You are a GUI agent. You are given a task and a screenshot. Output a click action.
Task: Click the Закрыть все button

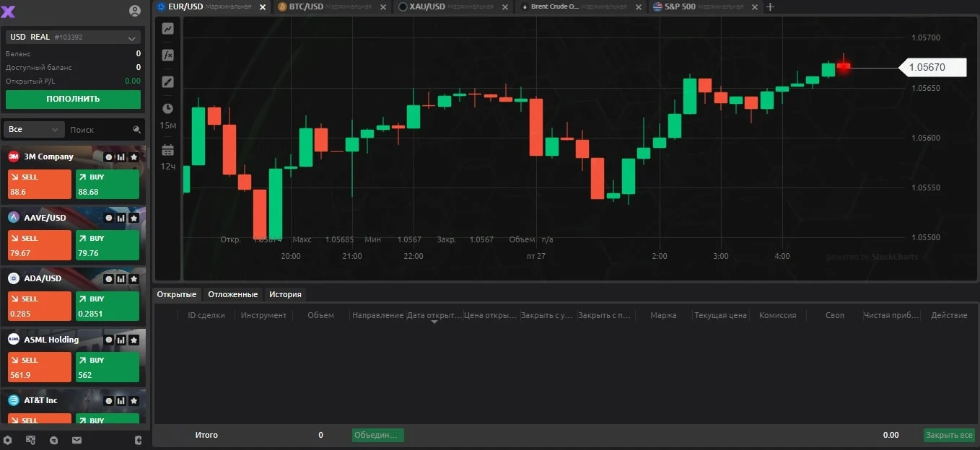pos(949,435)
